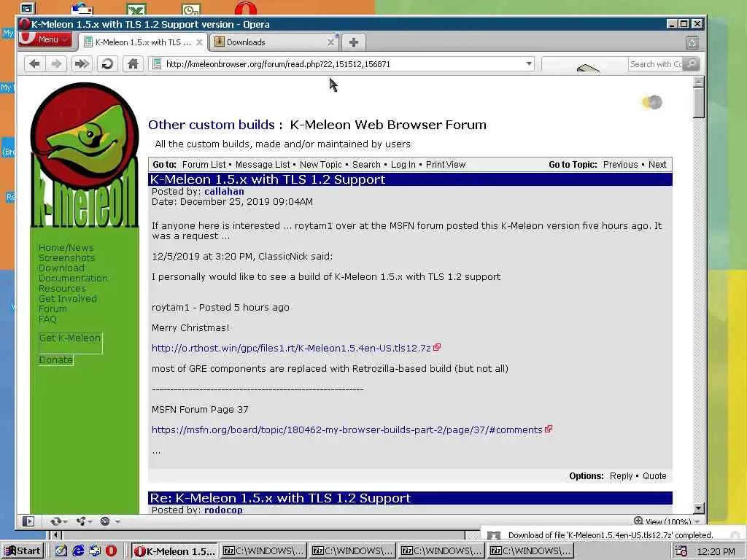Switch to the K-Meleon 1.5.x tab
The height and width of the screenshot is (560, 747).
[x=143, y=42]
